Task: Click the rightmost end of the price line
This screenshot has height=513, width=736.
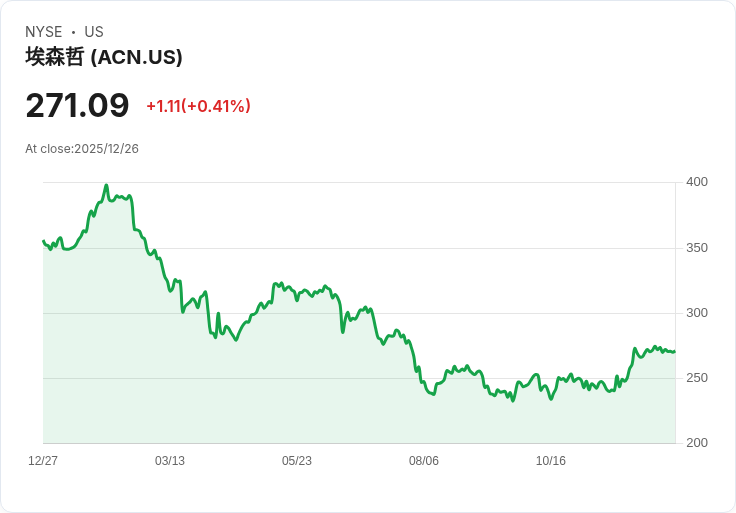Action: (675, 351)
